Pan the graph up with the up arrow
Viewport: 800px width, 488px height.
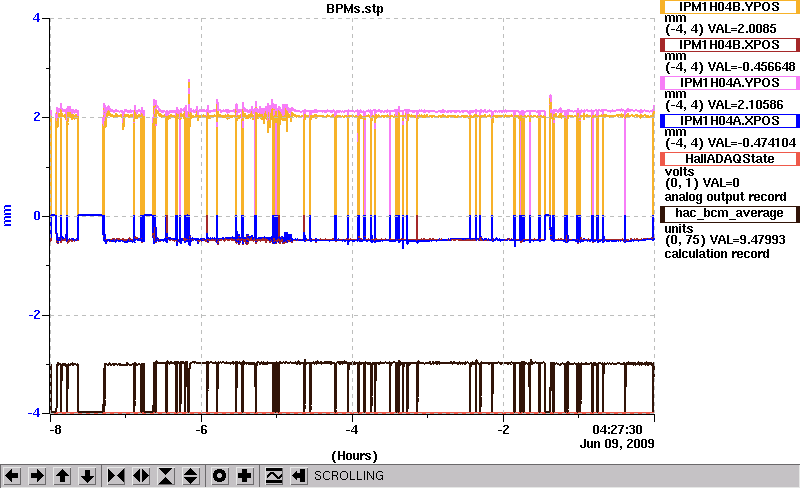click(x=62, y=476)
